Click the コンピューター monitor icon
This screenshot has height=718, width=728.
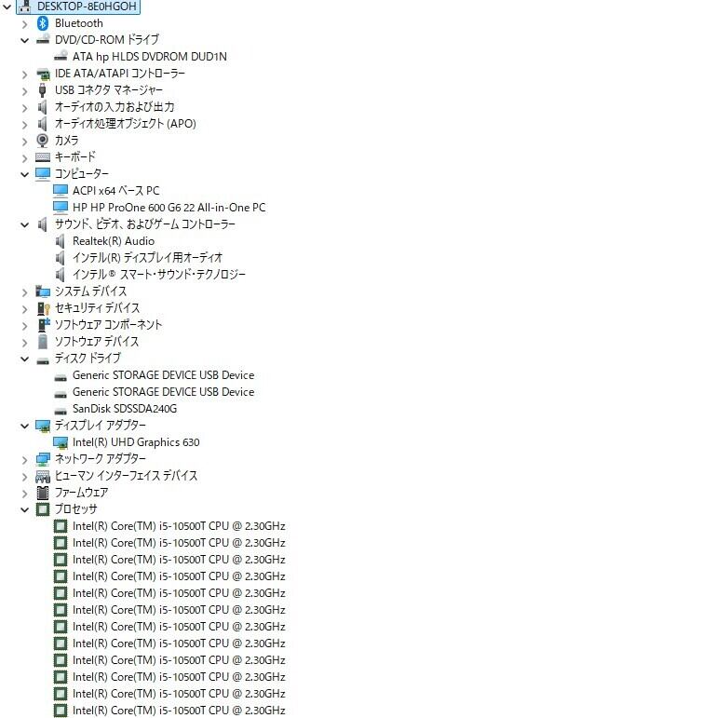(x=43, y=174)
